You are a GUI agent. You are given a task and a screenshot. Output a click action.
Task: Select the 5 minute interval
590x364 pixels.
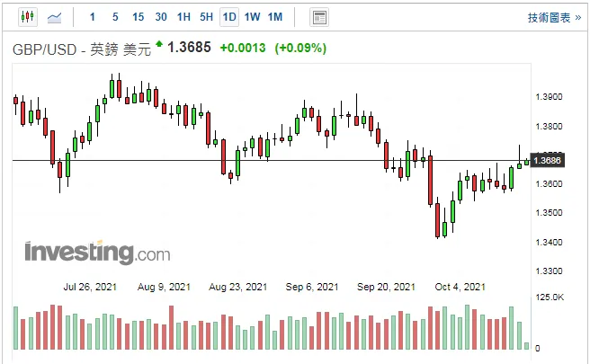(x=115, y=17)
